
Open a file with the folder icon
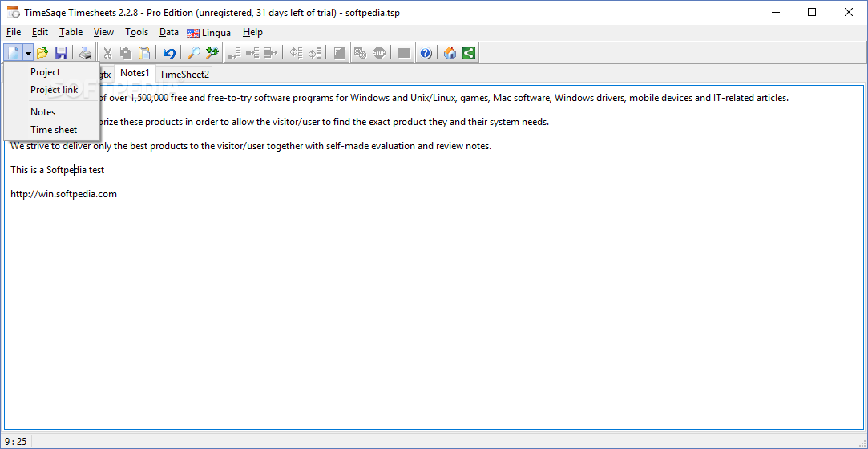(x=42, y=53)
